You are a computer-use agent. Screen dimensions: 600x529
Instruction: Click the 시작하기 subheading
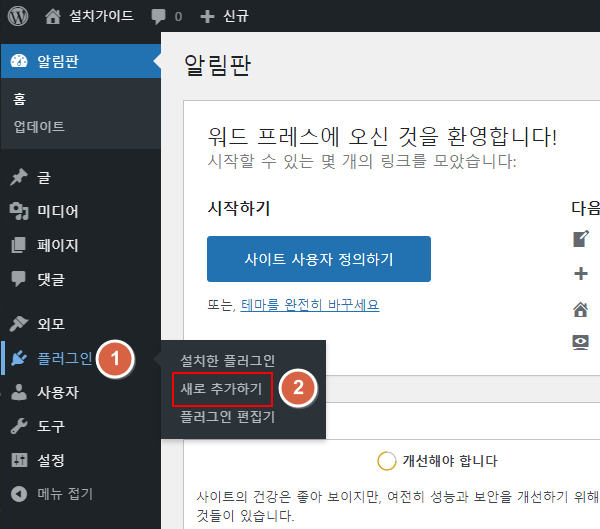(239, 208)
